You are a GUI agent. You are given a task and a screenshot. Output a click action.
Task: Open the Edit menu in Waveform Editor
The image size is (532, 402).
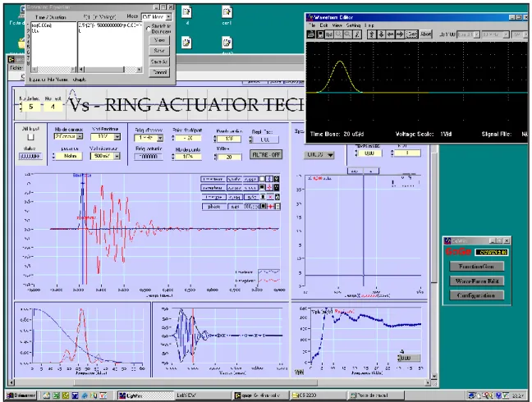pyautogui.click(x=323, y=25)
